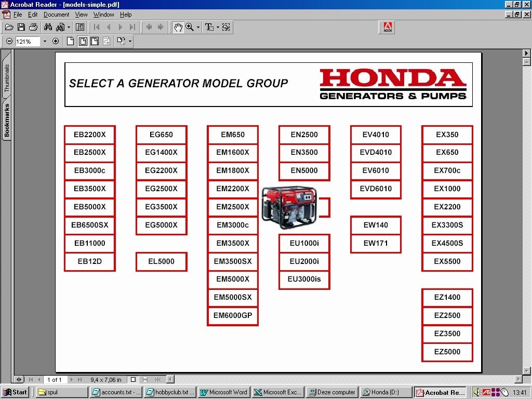Click the Zoom Out minus button
Viewport: 532px width, 399px height.
point(9,42)
